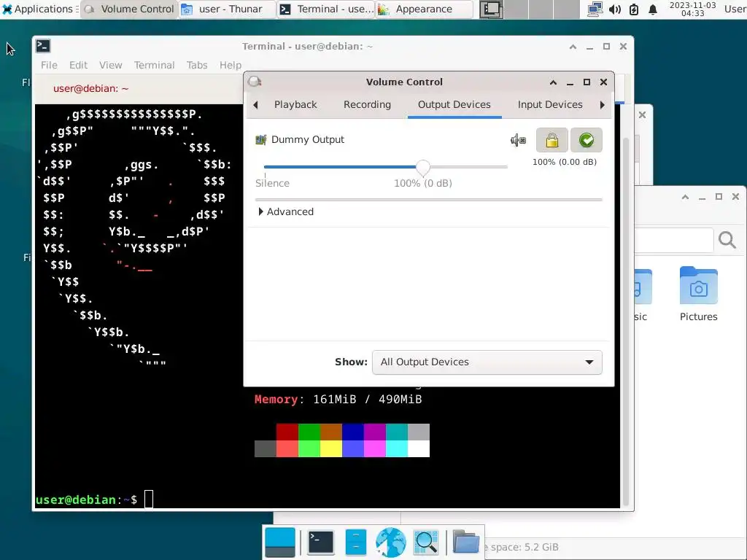Select the user@debian terminal tab
The height and width of the screenshot is (560, 747).
tap(90, 88)
